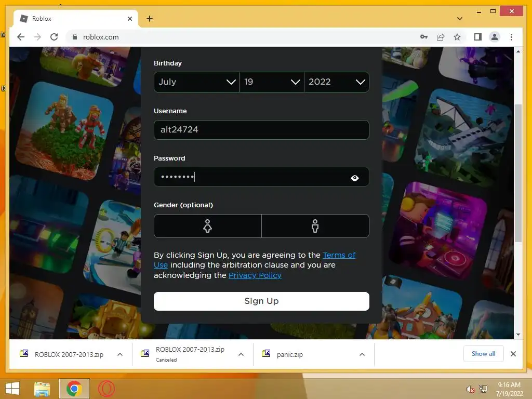Open the birthday year dropdown showing 2022

click(337, 82)
